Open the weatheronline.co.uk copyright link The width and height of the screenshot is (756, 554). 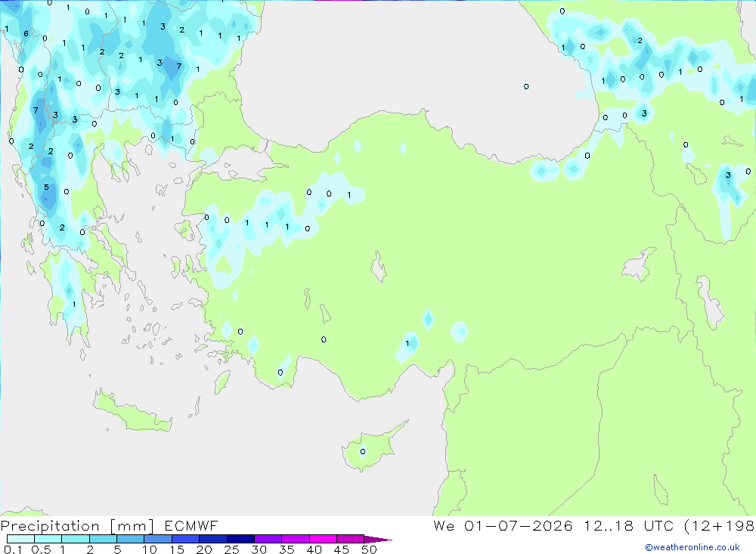(x=692, y=547)
